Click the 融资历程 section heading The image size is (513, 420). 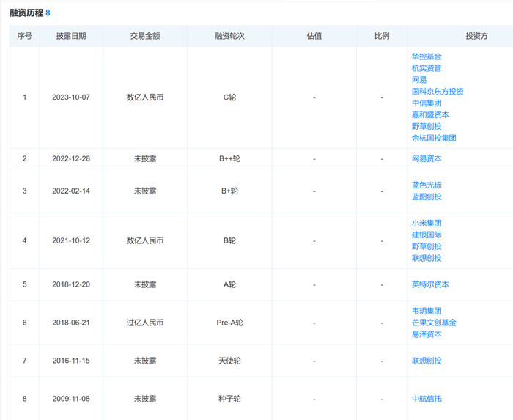pos(26,12)
